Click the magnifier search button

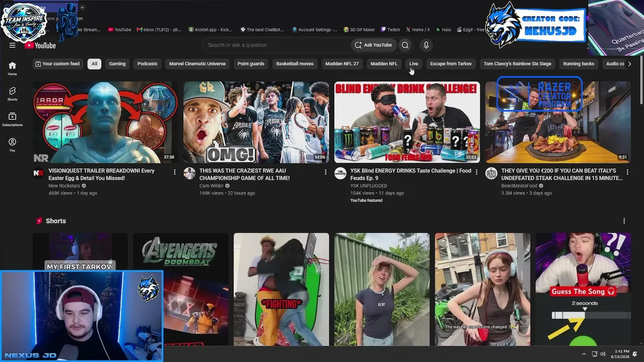click(405, 45)
